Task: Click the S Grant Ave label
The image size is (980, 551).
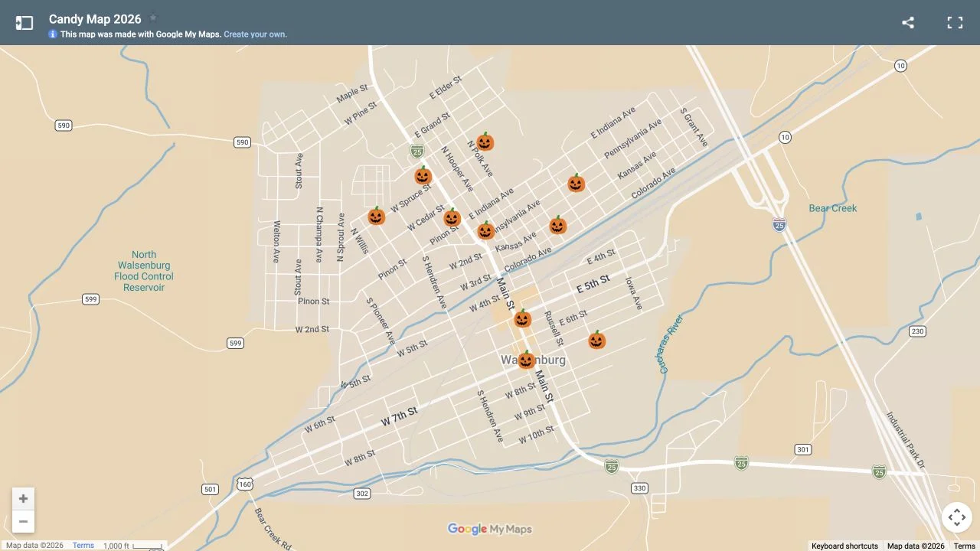Action: point(694,127)
